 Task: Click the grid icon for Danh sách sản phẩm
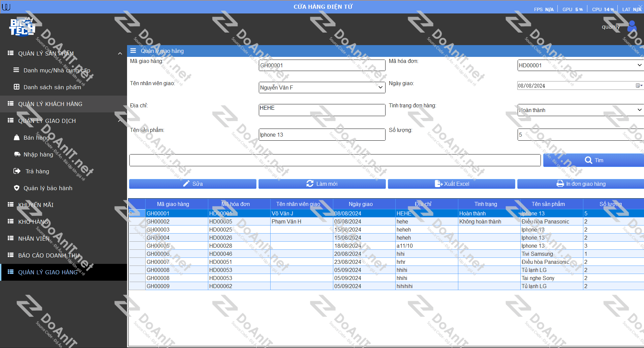[x=17, y=87]
